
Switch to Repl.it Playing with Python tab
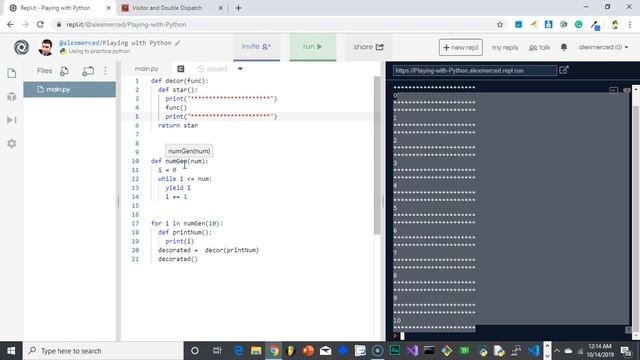60,8
